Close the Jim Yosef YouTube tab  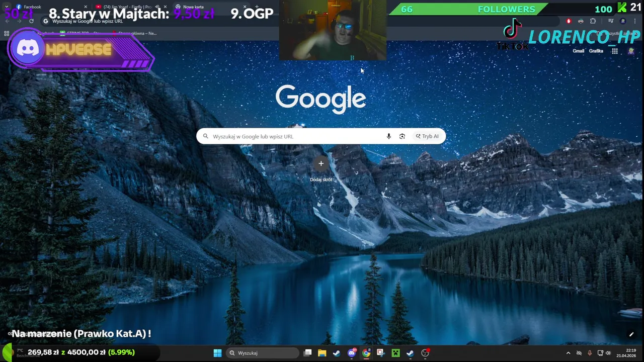[x=165, y=7]
